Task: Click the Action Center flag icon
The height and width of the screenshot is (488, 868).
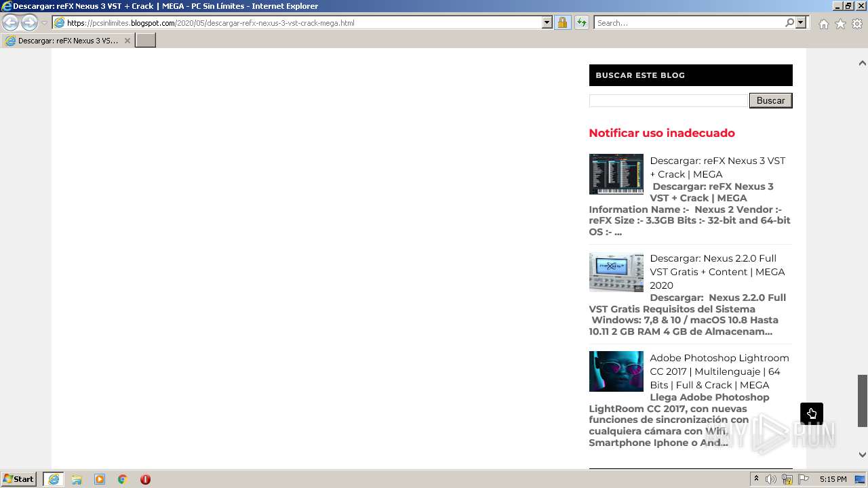Action: pos(804,479)
